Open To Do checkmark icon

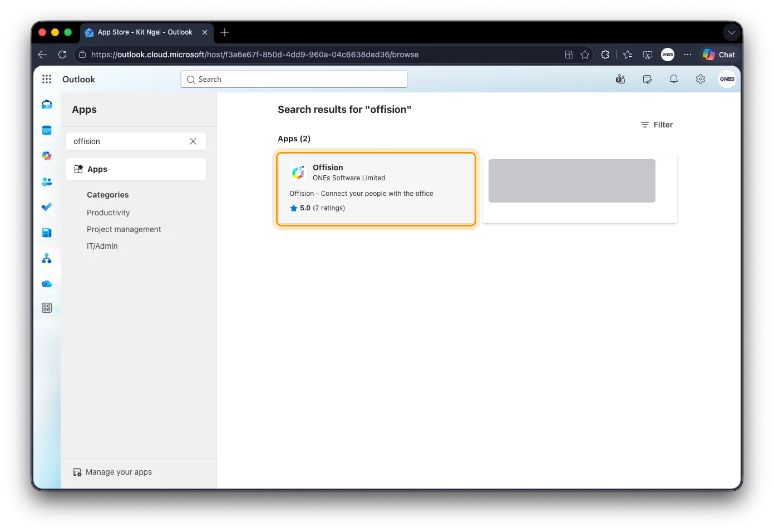click(47, 207)
